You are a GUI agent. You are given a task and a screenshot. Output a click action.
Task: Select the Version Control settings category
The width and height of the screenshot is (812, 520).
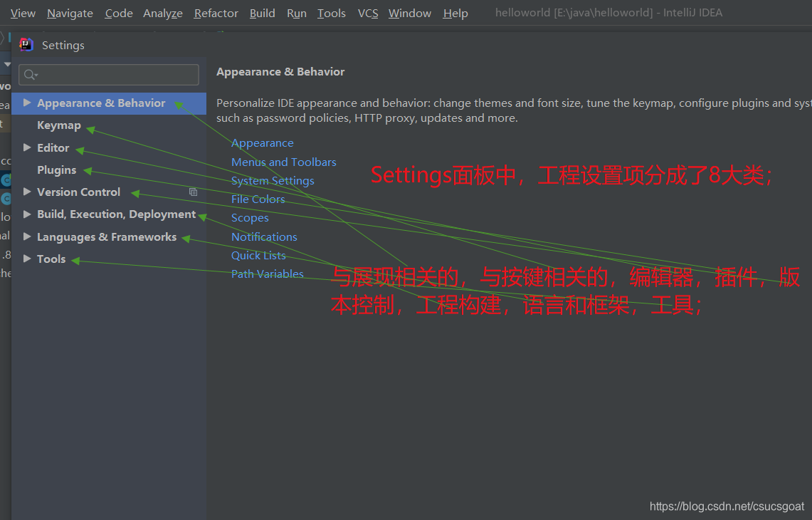[79, 192]
